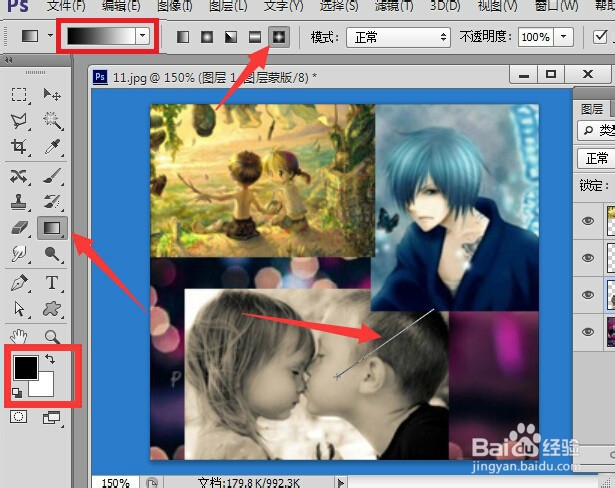Select the Eyedropper tool
Image resolution: width=615 pixels, height=488 pixels.
click(x=52, y=147)
